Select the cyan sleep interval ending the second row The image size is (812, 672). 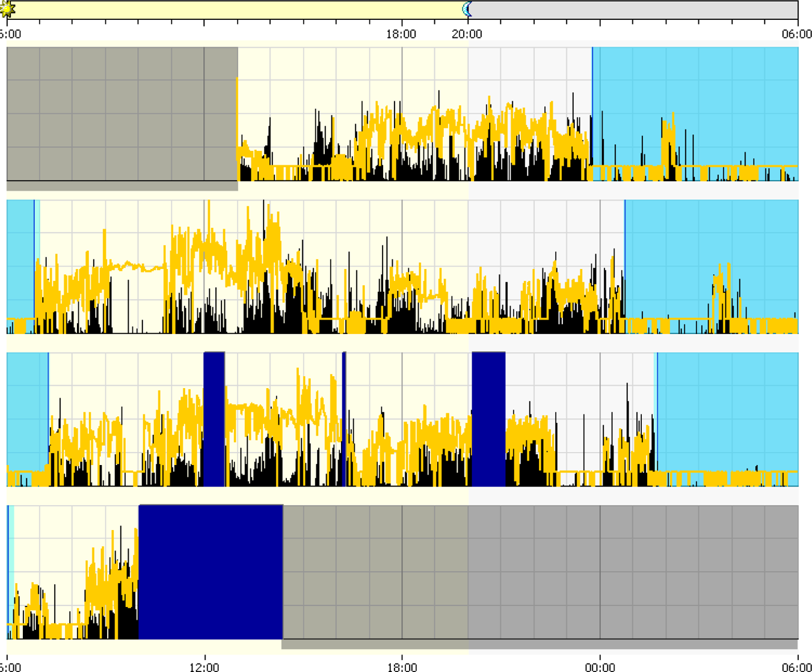click(x=712, y=267)
